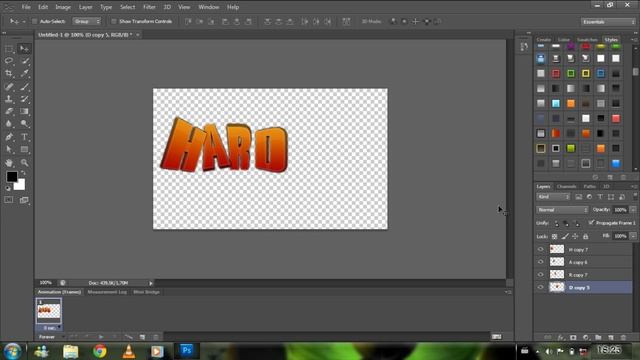Select the Crop tool
This screenshot has height=360, width=640.
[9, 73]
